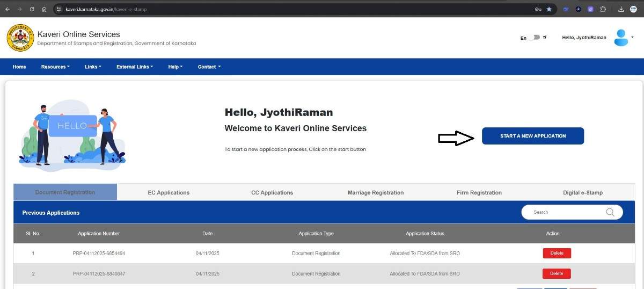Expand the Resources dropdown menu
Viewport: 644px width, 289px height.
click(55, 67)
